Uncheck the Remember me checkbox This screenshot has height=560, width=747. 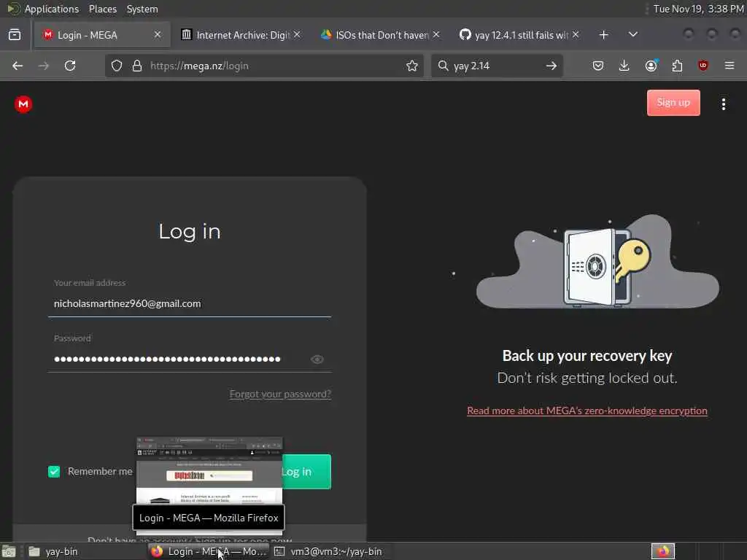point(54,472)
